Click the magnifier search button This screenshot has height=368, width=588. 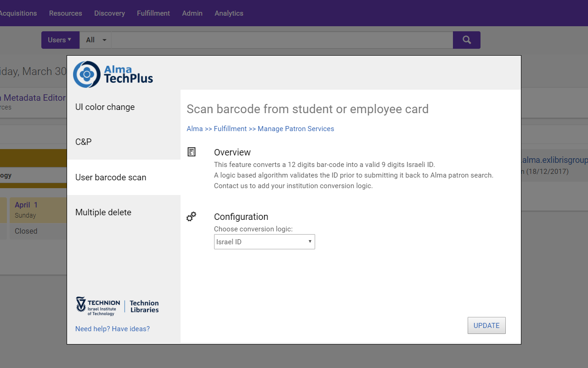point(467,40)
